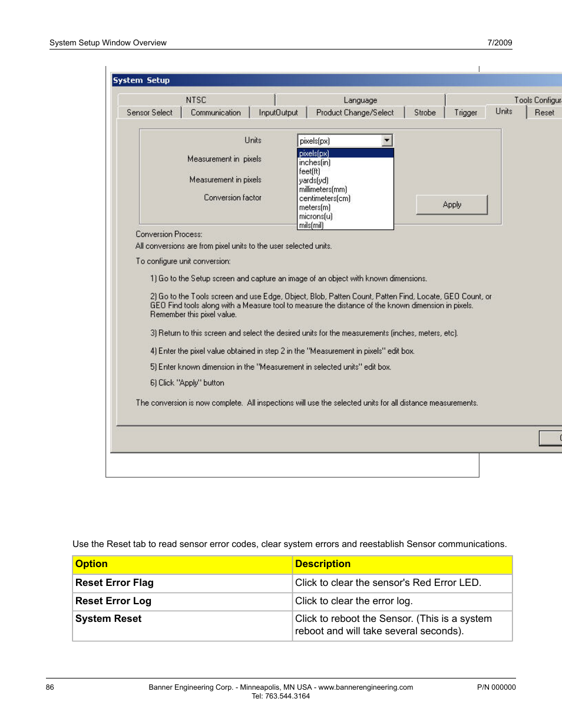Click the P/N 000000 footer text
The width and height of the screenshot is (562, 728).
(x=496, y=687)
